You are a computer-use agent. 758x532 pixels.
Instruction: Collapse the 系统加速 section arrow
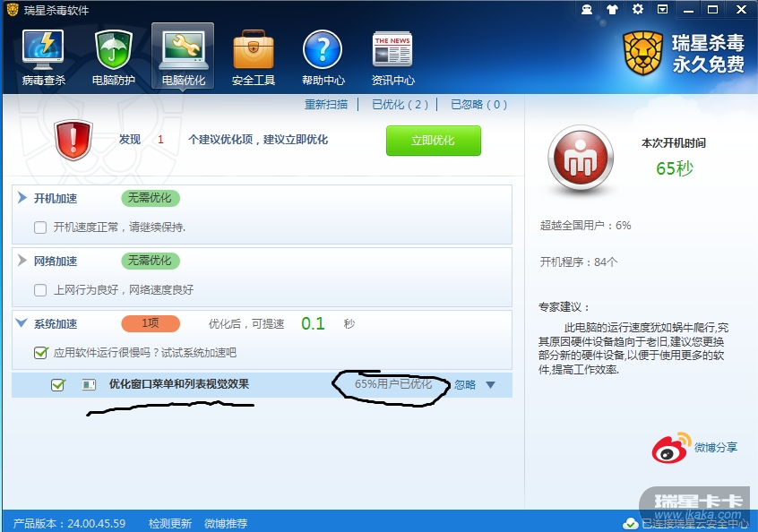tap(22, 322)
